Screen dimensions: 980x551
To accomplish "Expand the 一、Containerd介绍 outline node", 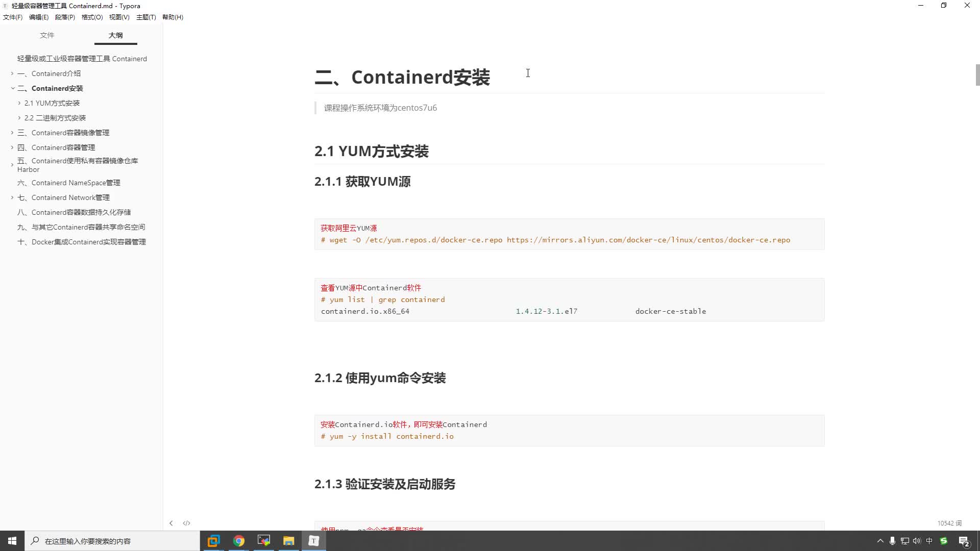I will (12, 73).
